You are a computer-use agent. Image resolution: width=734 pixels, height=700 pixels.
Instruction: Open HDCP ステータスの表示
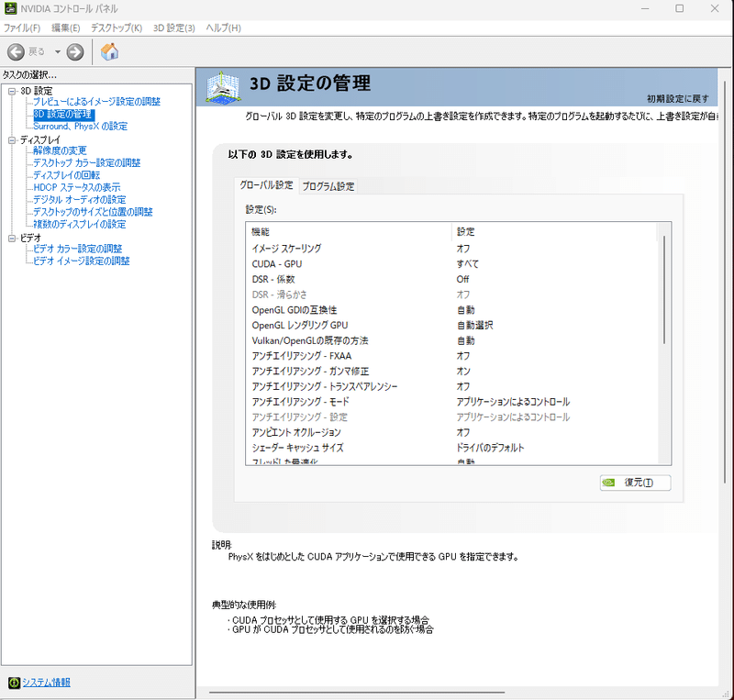coord(77,187)
